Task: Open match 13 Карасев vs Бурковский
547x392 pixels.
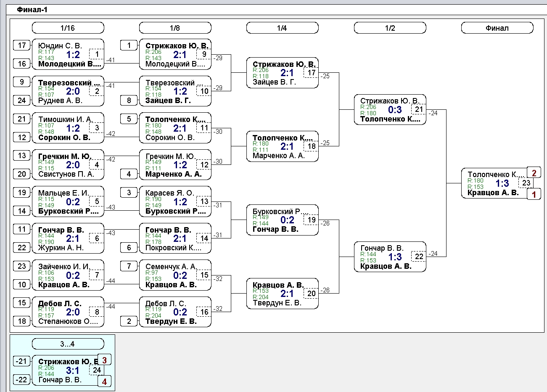Action: [x=175, y=201]
